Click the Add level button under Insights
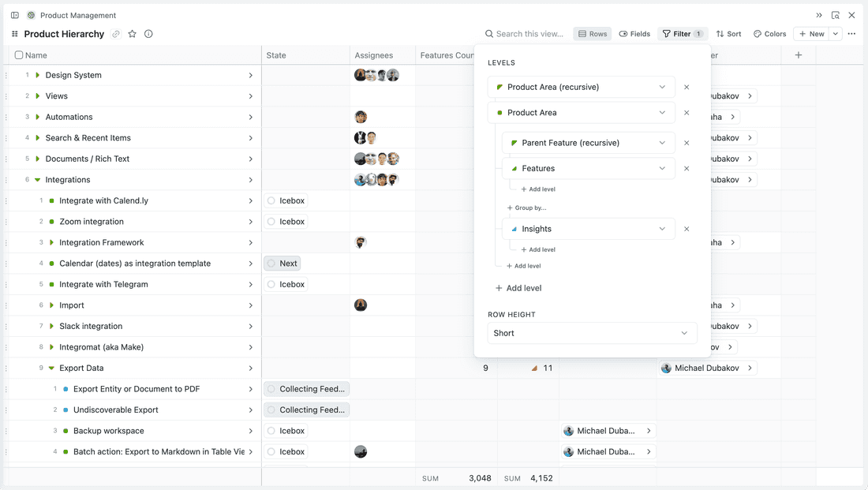The width and height of the screenshot is (868, 490). (537, 249)
